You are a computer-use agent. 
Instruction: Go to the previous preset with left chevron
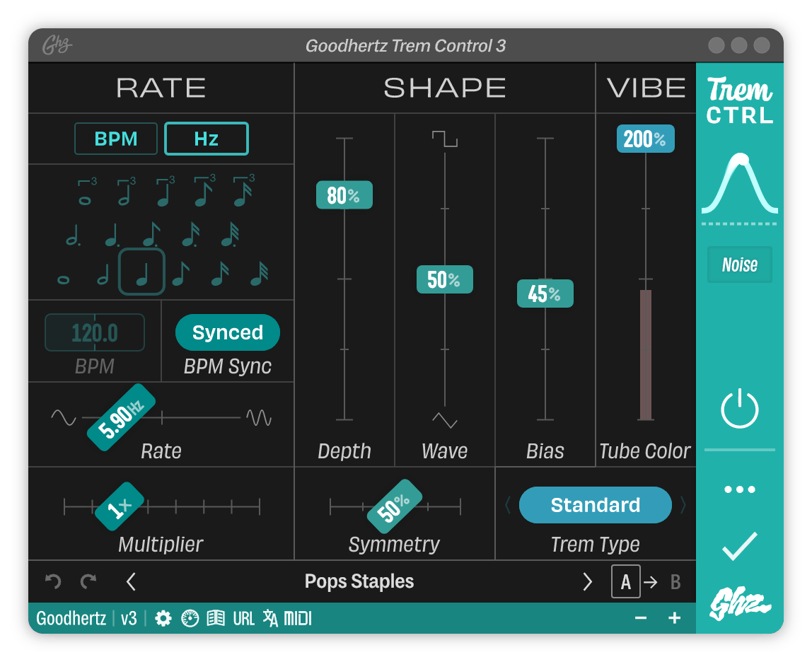pyautogui.click(x=131, y=581)
